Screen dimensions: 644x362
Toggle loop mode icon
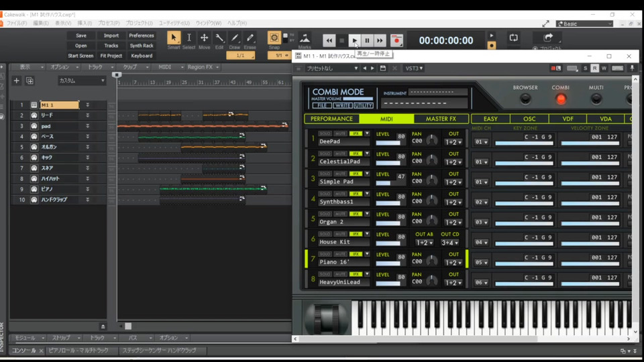coord(513,38)
